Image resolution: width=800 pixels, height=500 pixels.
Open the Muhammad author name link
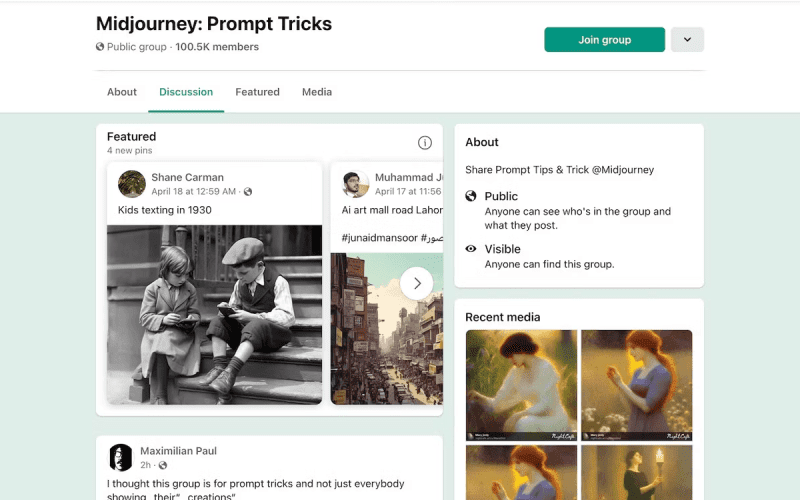(x=409, y=177)
